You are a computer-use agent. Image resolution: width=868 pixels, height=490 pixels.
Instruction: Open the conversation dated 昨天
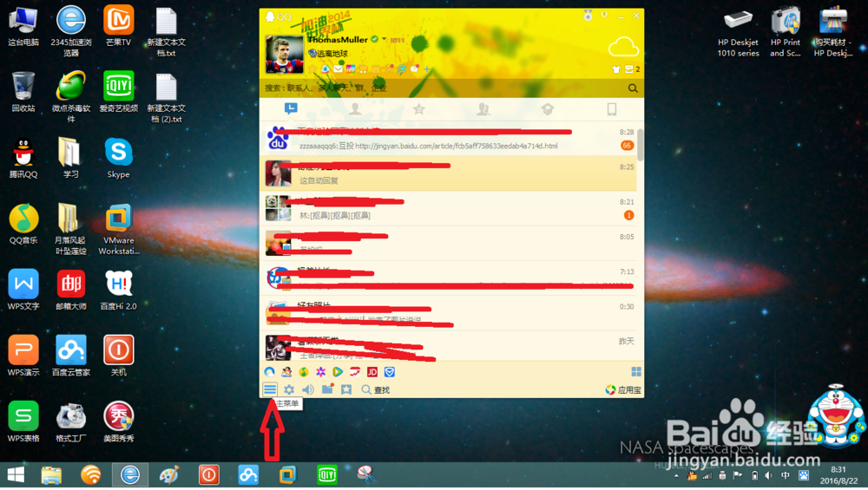tap(448, 346)
